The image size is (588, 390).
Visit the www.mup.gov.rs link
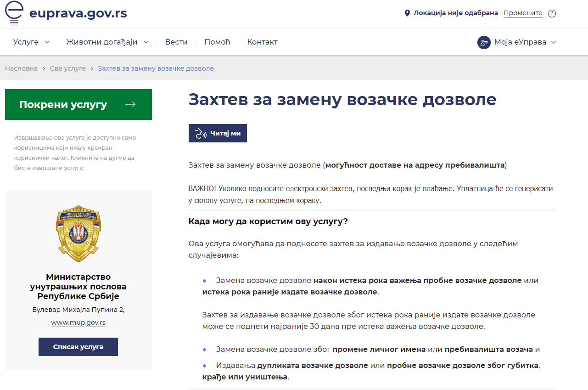[78, 322]
